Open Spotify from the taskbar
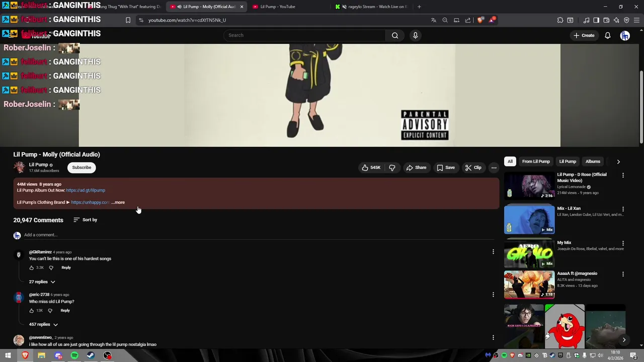This screenshot has width=644, height=362. pyautogui.click(x=74, y=355)
